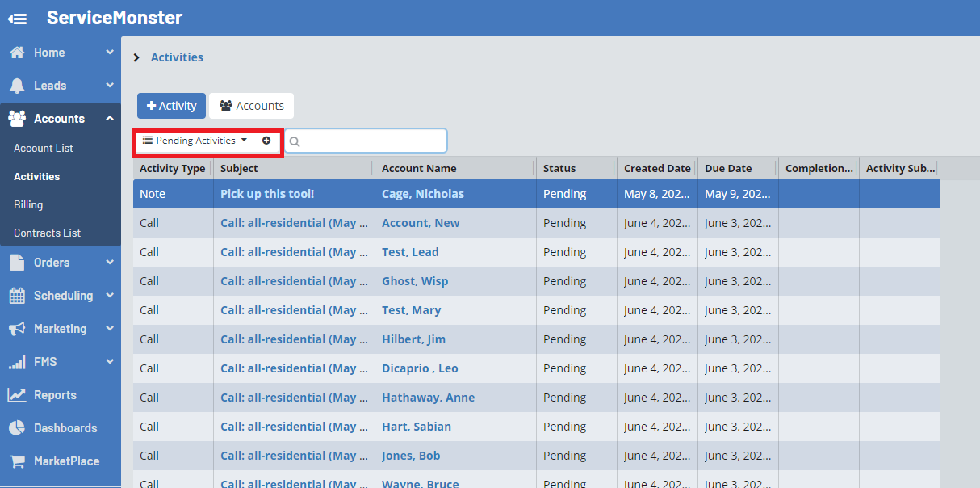Click the Dashboards pie chart icon
980x488 pixels.
pos(17,428)
